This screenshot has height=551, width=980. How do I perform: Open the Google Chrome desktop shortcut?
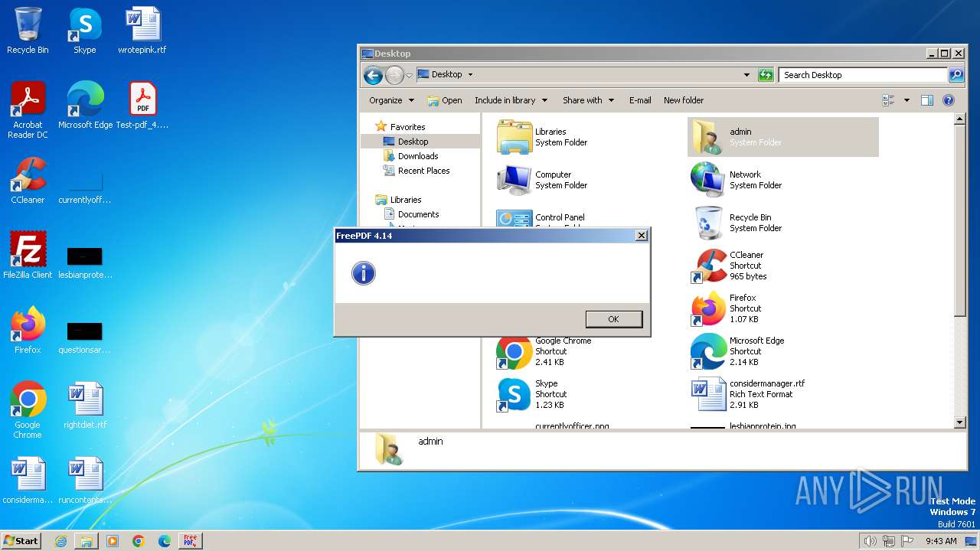28,410
